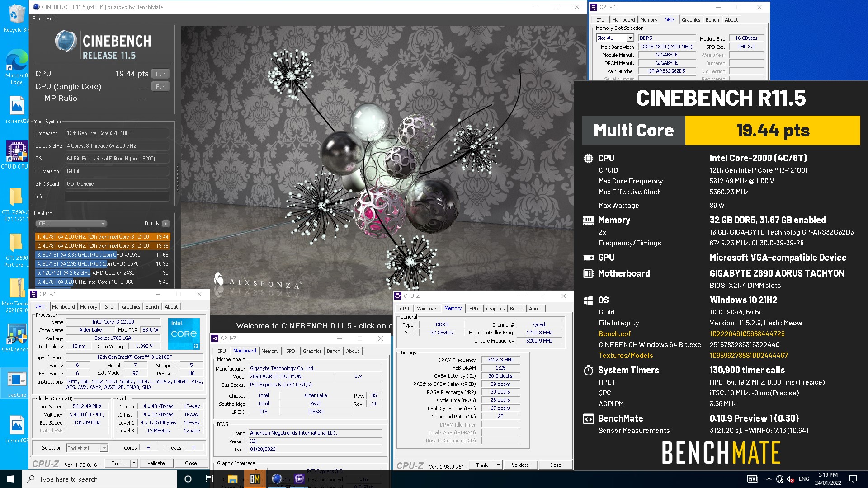Click the Cinebench panel resize grip
The height and width of the screenshot is (488, 868).
[x=178, y=180]
